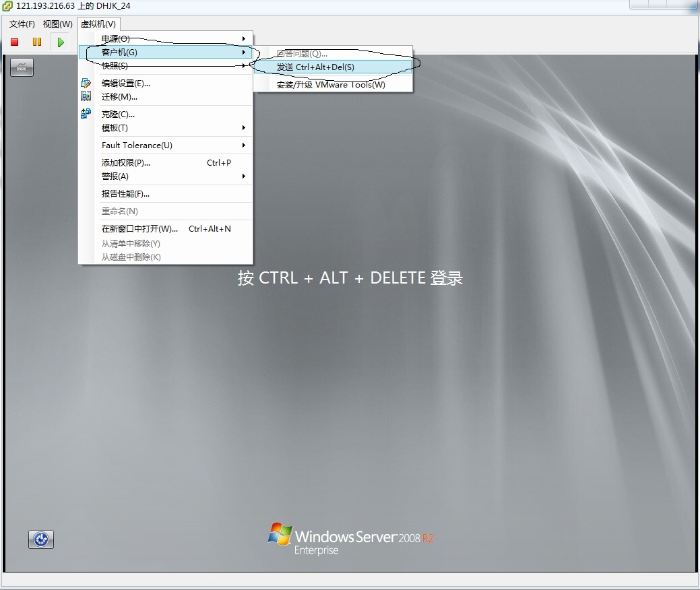This screenshot has width=700, height=590.
Task: Expand the 警报(A) submenu arrow
Action: coord(244,176)
